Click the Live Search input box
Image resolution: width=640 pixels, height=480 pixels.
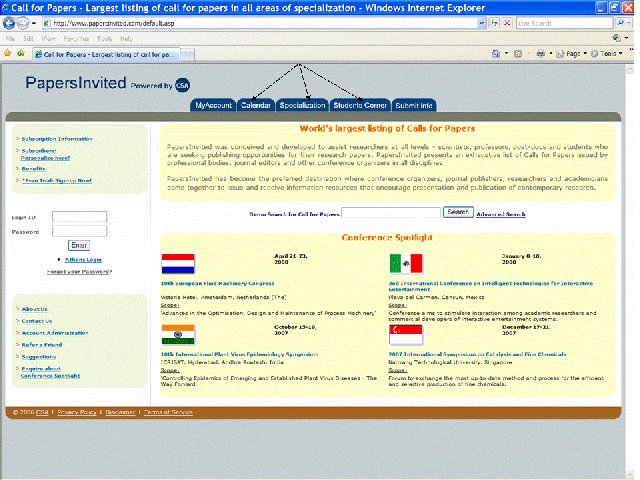pos(564,23)
